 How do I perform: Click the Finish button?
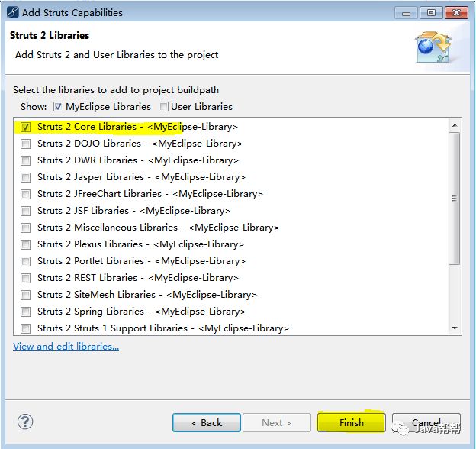coord(351,422)
